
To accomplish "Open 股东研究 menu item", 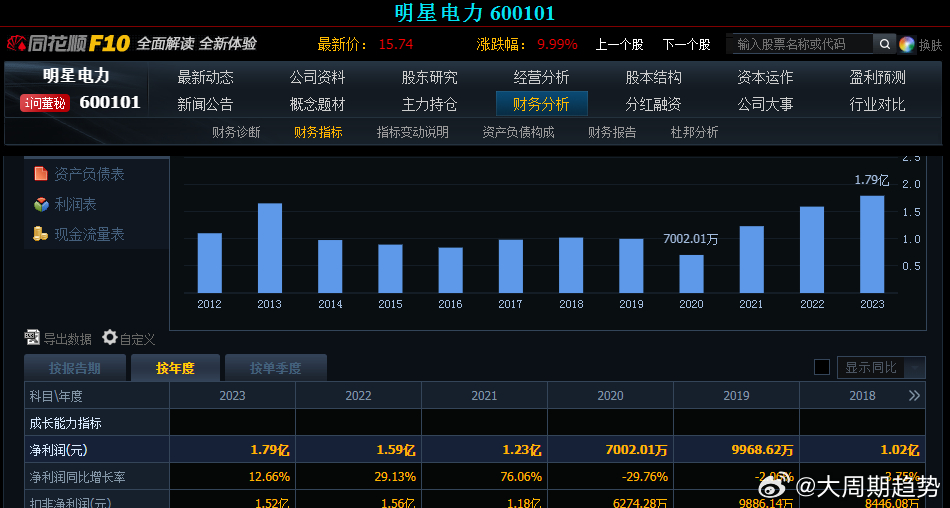I will (430, 78).
